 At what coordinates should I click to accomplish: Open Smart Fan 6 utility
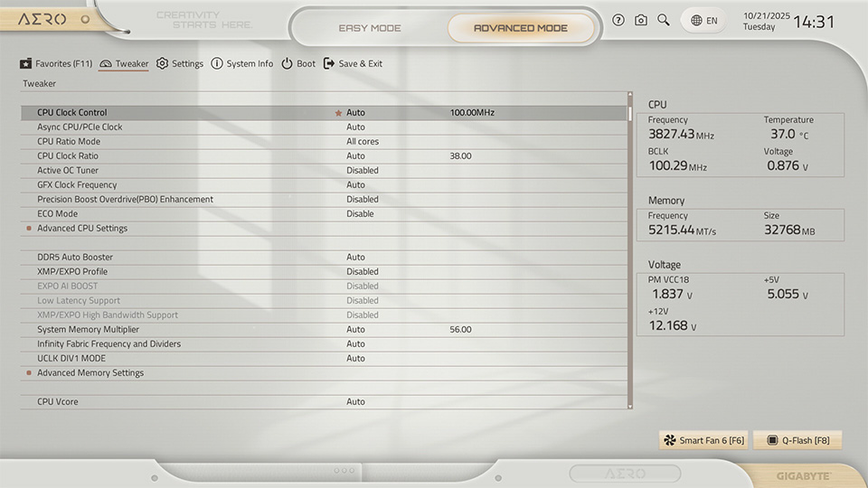click(x=703, y=441)
